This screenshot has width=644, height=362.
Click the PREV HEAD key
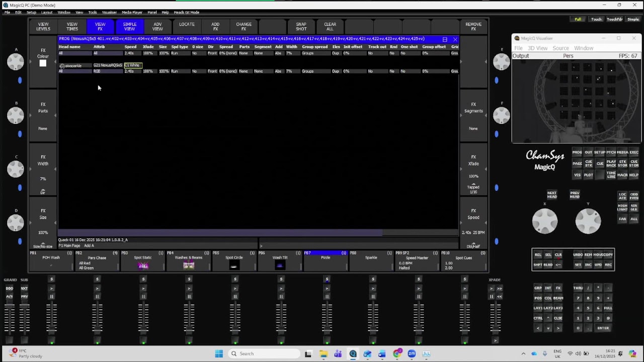pos(575,195)
